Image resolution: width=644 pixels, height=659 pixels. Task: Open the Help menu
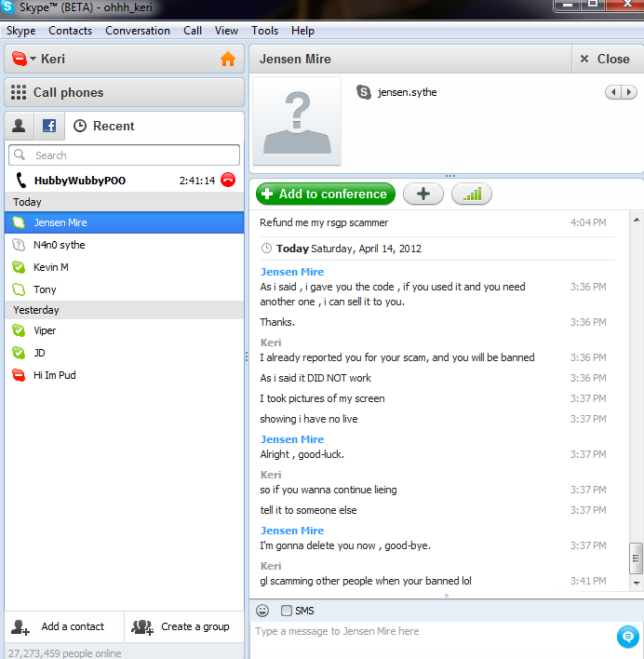coord(302,31)
